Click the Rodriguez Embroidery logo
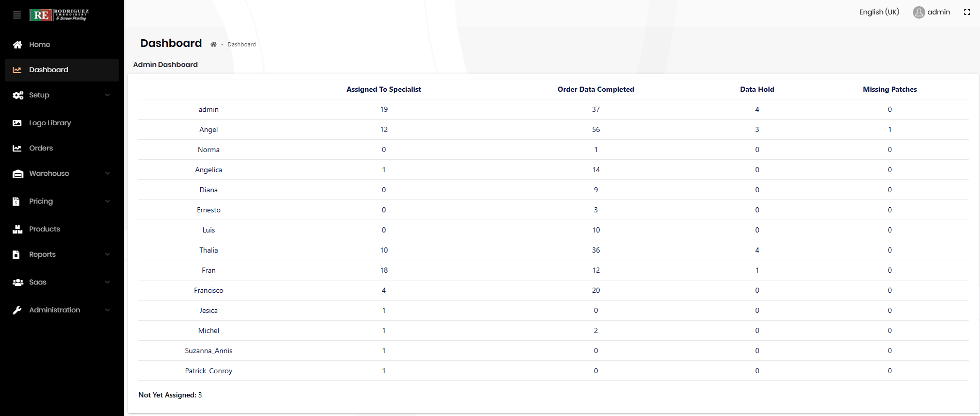 tap(59, 15)
